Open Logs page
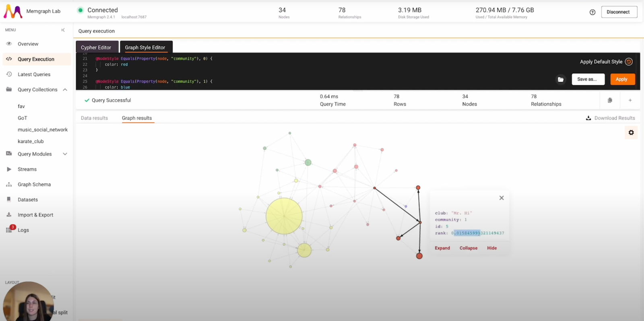Screen dimensions: 644x321 23,230
